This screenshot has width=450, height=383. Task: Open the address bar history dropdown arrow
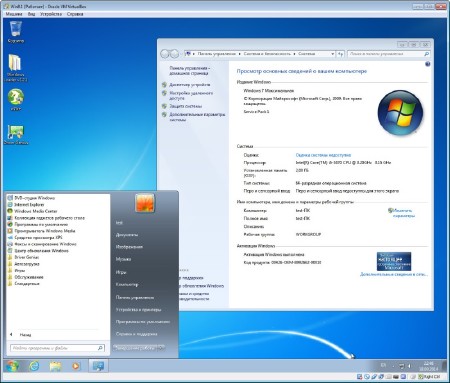pyautogui.click(x=332, y=54)
